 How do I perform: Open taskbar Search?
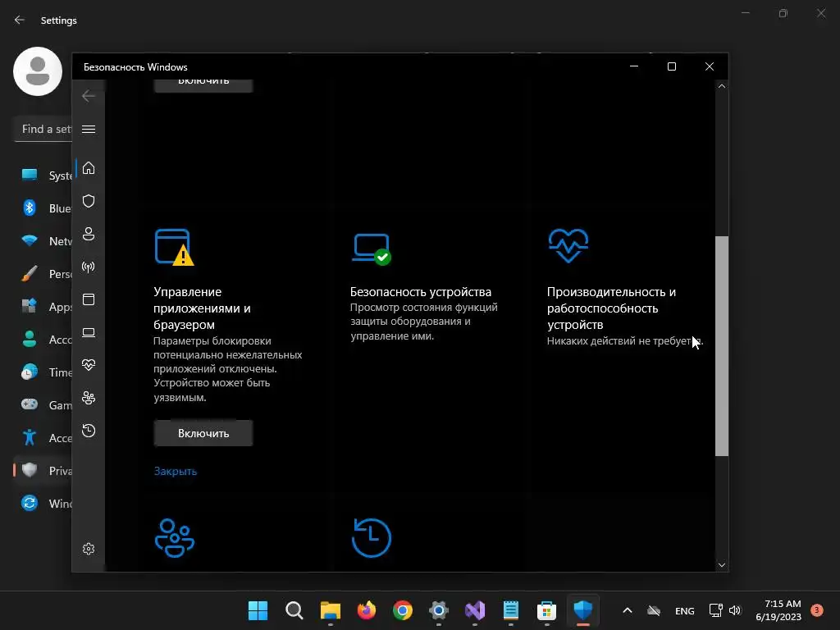tap(294, 610)
